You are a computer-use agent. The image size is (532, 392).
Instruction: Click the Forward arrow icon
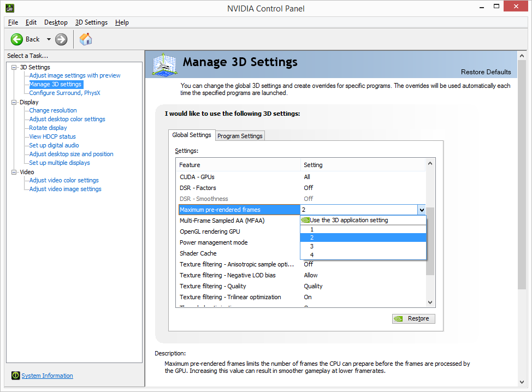(x=61, y=39)
